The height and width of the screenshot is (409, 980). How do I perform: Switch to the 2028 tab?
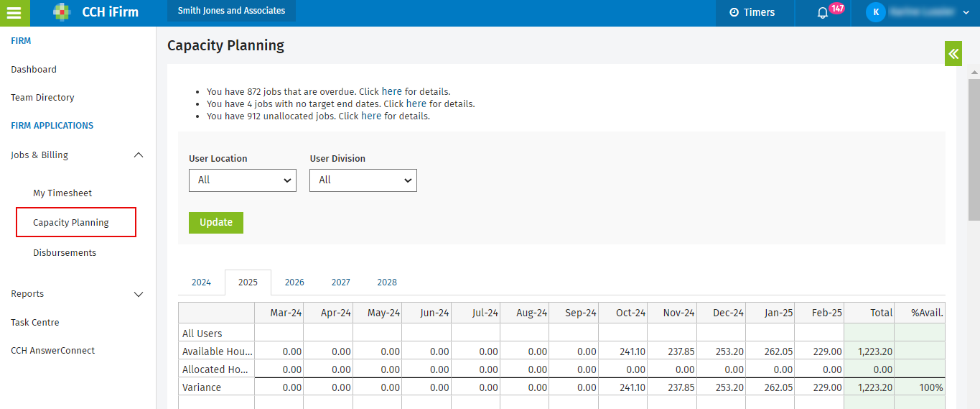tap(387, 282)
